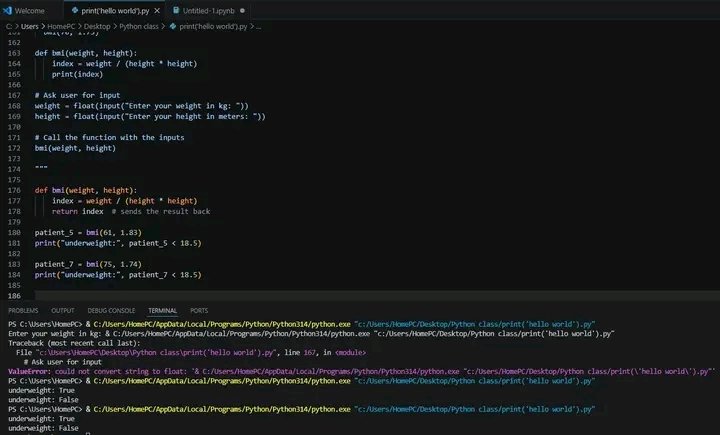
Task: Expand the Users breadcrumb segment
Action: (x=30, y=26)
